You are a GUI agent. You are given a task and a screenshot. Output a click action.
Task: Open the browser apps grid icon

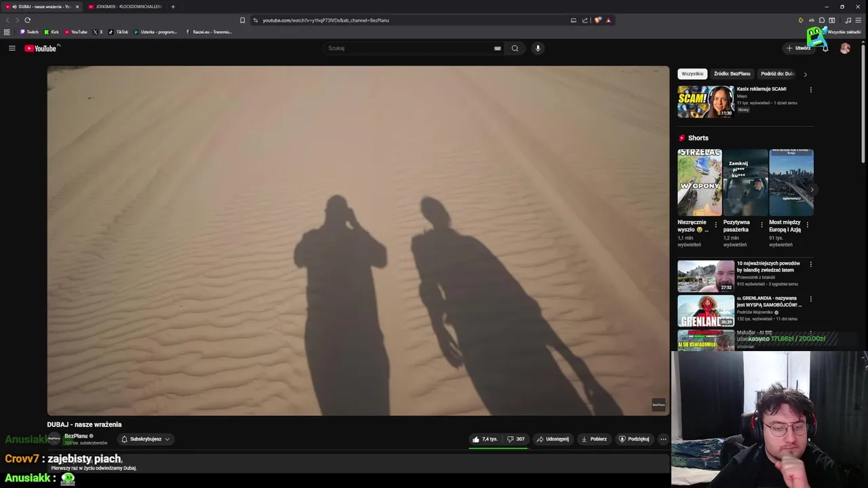pos(7,32)
